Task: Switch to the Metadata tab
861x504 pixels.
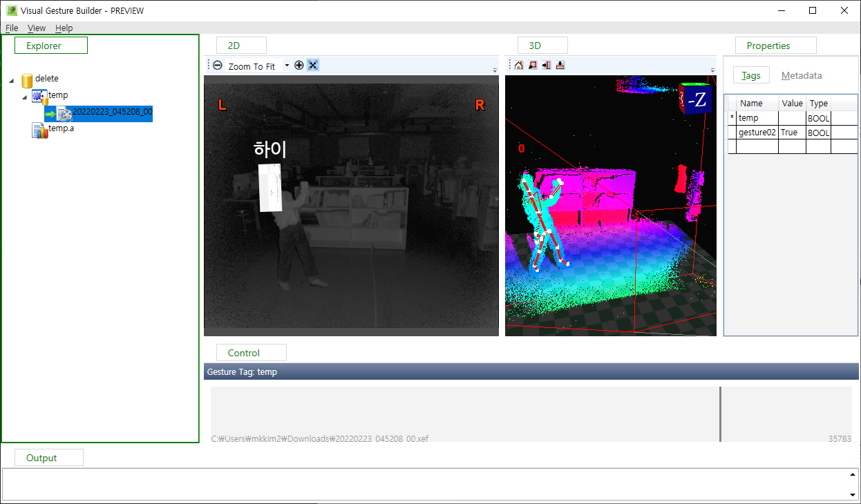Action: click(x=802, y=75)
